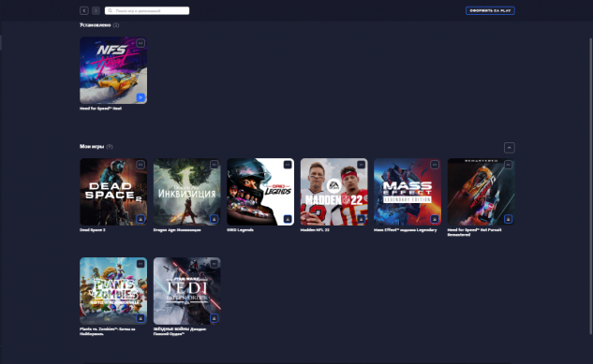The image size is (593, 364).
Task: Download Mass Effect Legendary Edition
Action: coord(435,219)
